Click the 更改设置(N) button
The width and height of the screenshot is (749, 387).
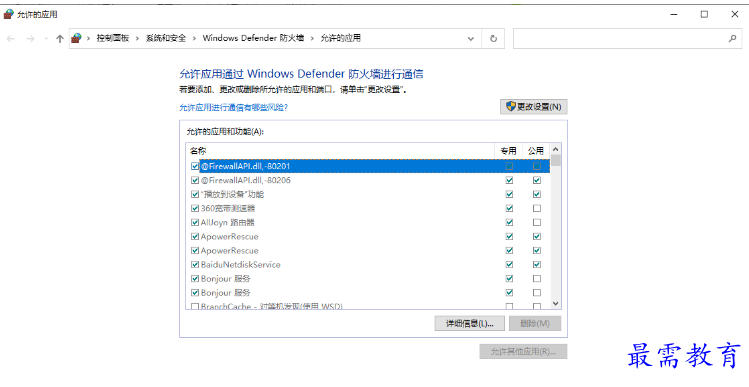[x=534, y=107]
